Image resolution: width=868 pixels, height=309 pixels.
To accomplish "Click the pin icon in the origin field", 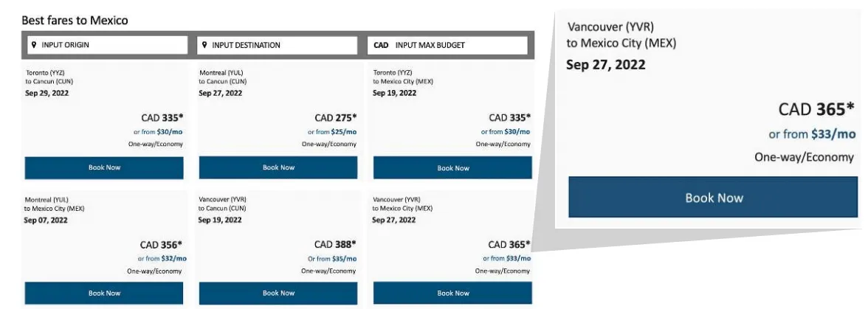I will coord(34,45).
